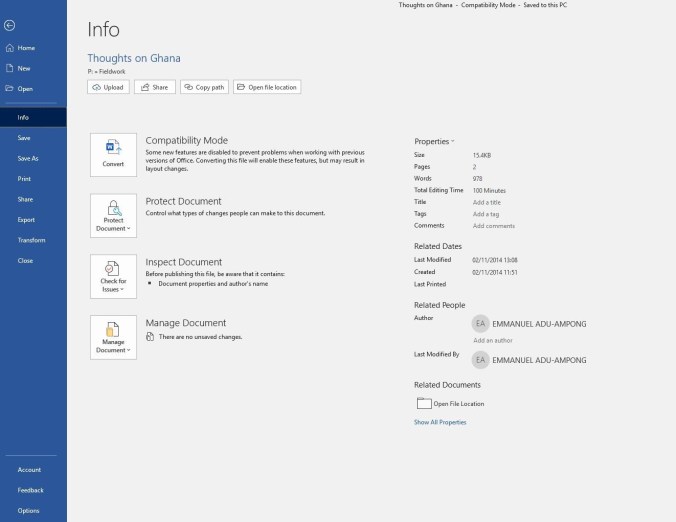Click the Convert document icon button
The width and height of the screenshot is (676, 522).
click(113, 154)
